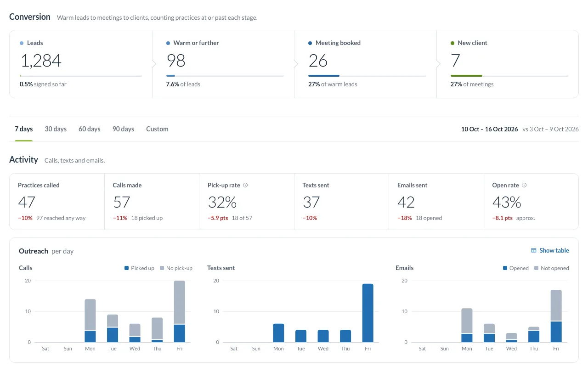Viewport: 588px width, 372px height.
Task: Click the Not opened legend swatch
Action: point(537,268)
